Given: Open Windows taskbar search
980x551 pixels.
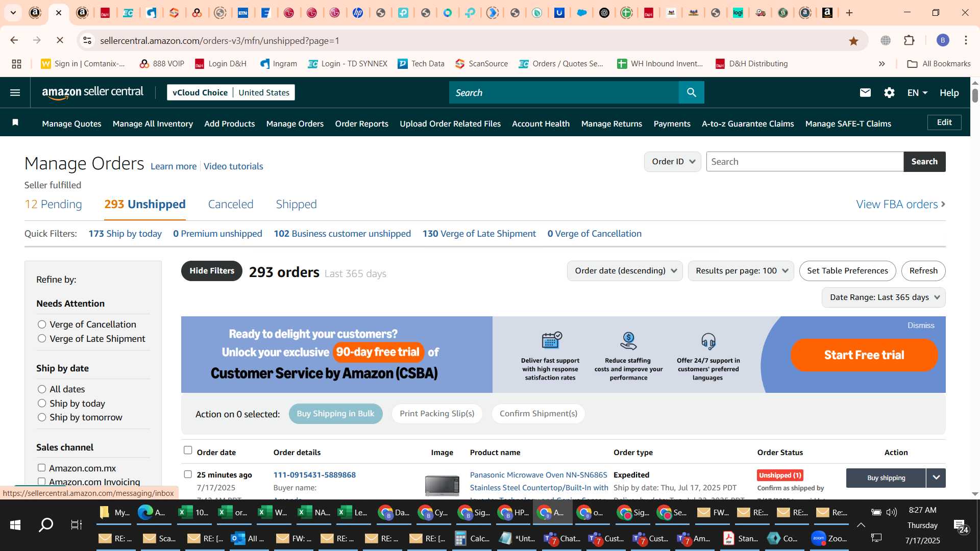Looking at the screenshot, I should (x=46, y=524).
